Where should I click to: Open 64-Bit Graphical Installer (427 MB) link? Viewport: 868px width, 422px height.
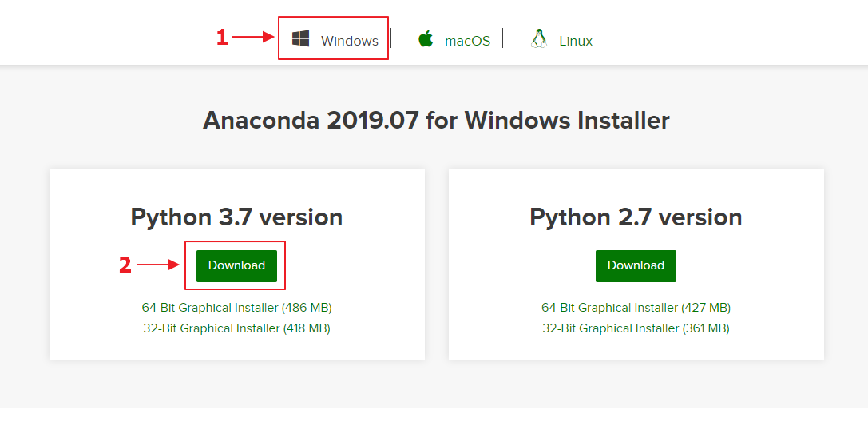click(x=636, y=308)
